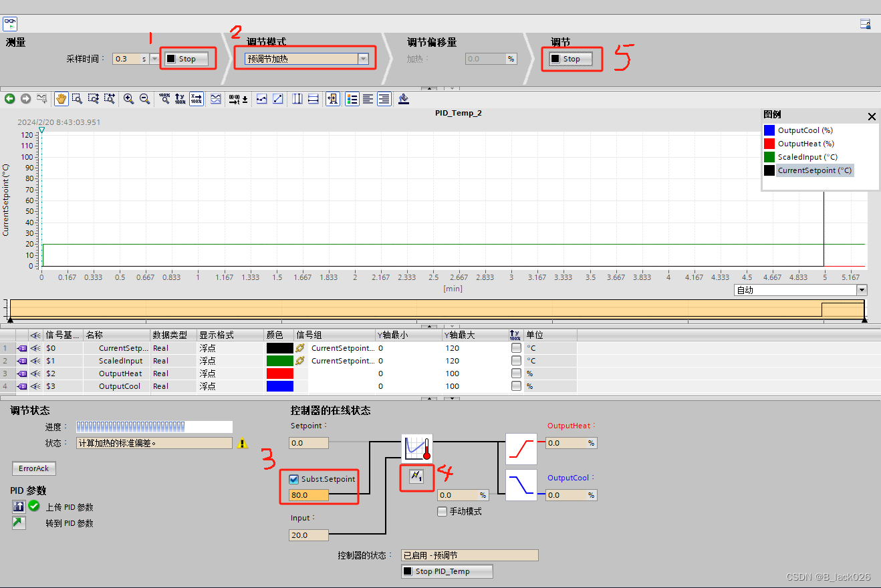Click the 00:00 time axis unit icon

[239, 99]
